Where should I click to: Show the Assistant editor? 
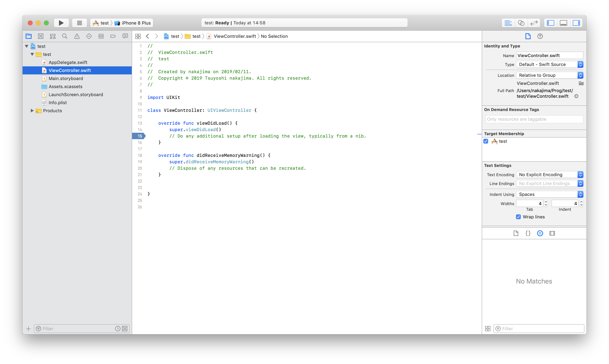coord(521,23)
